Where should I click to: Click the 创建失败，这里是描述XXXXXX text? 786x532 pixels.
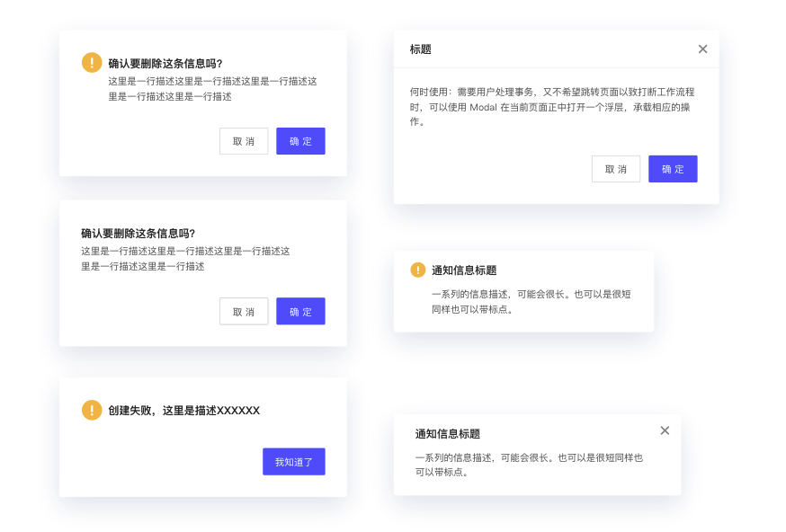(x=183, y=411)
